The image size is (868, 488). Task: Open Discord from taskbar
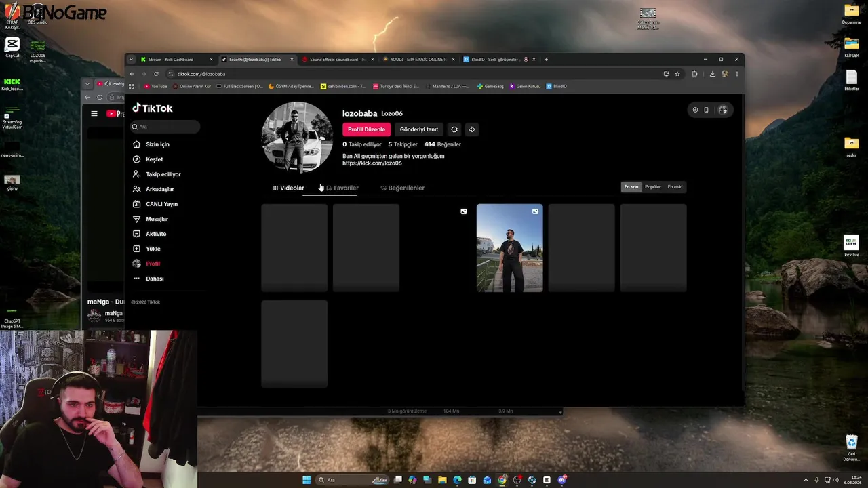(562, 480)
